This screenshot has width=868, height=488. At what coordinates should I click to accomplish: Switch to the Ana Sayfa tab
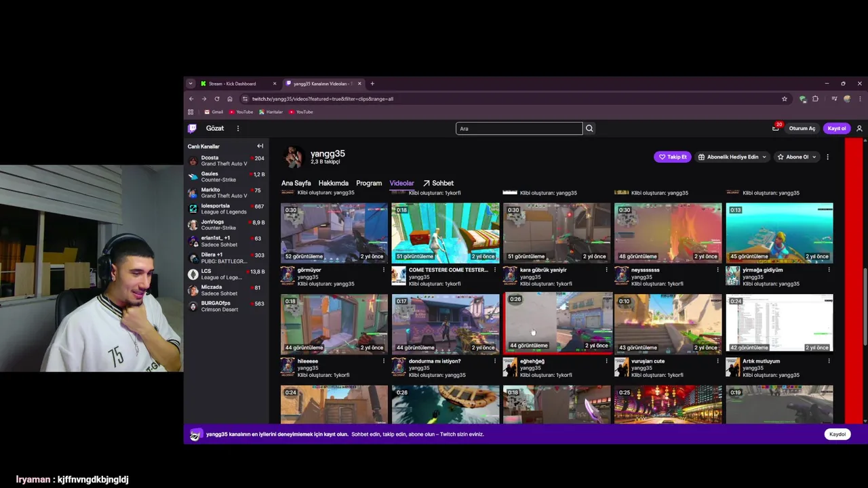296,183
